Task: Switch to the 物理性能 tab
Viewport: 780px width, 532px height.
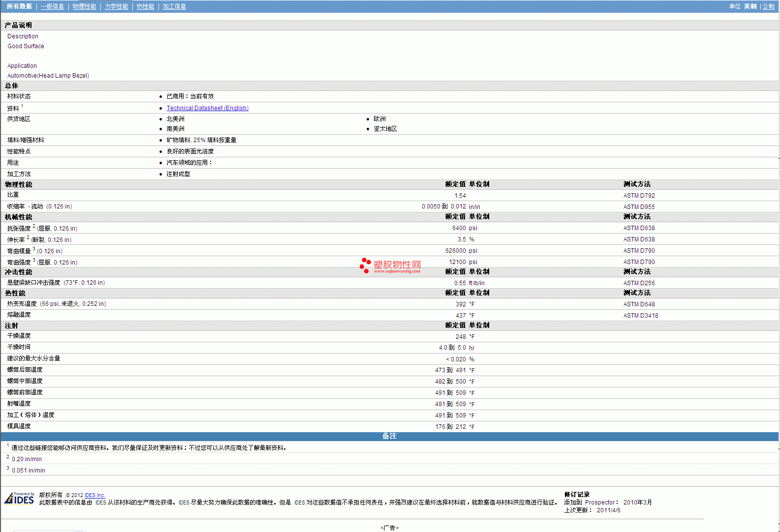Action: pyautogui.click(x=84, y=6)
